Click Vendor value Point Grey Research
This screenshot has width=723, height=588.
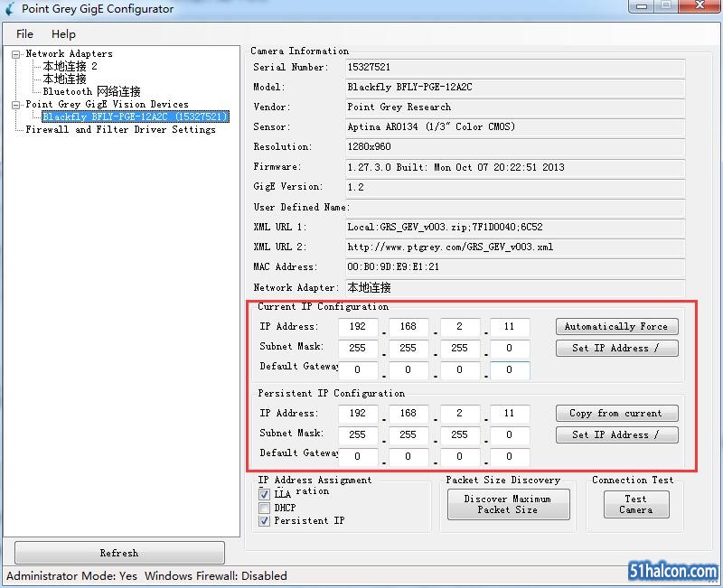point(515,107)
